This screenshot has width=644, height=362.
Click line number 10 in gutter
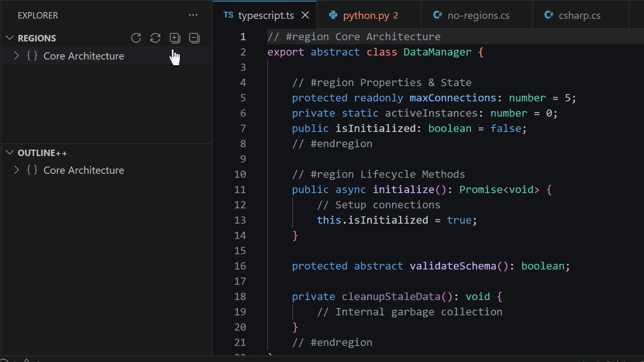click(x=240, y=174)
